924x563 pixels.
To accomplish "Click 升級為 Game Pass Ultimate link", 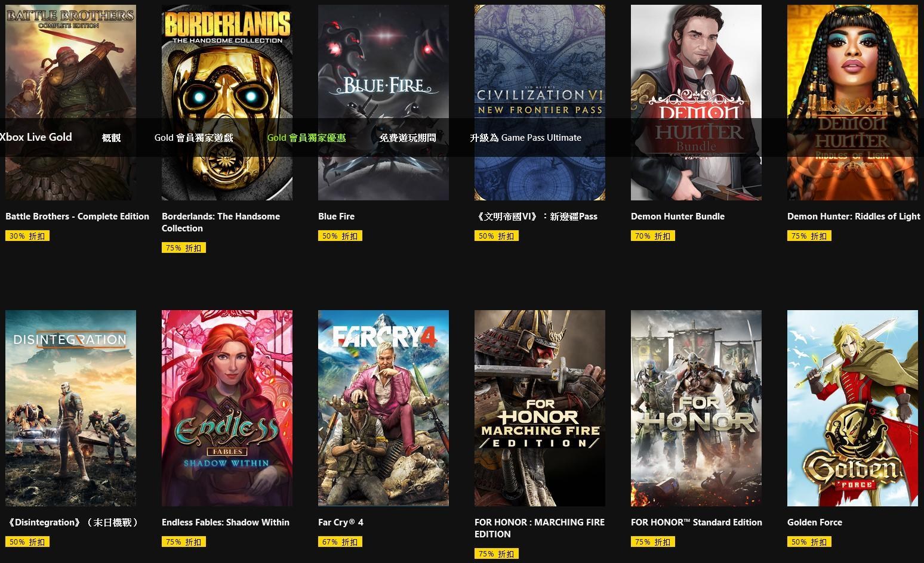I will 525,138.
